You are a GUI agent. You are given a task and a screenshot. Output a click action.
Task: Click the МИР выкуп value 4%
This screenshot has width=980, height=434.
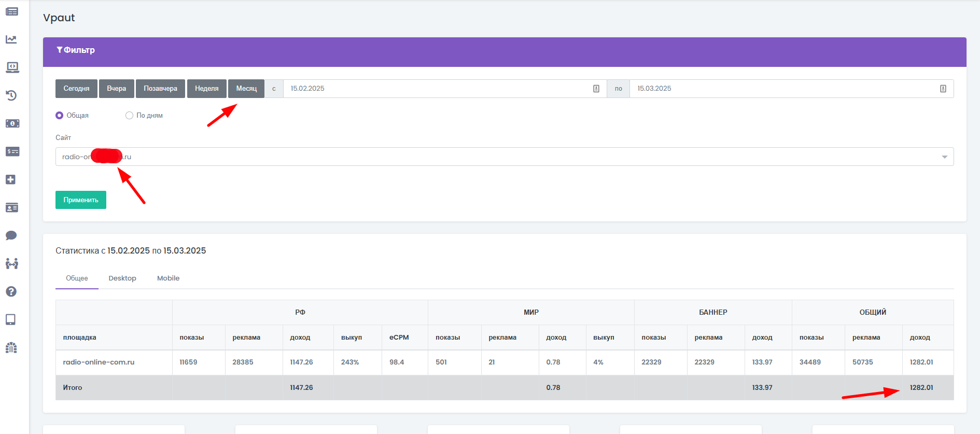pos(598,362)
